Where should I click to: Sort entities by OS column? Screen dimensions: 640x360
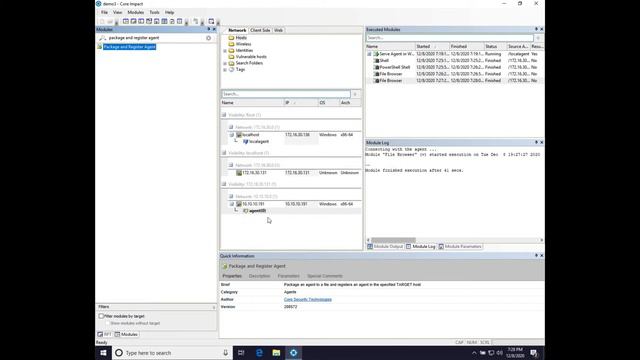(x=329, y=103)
